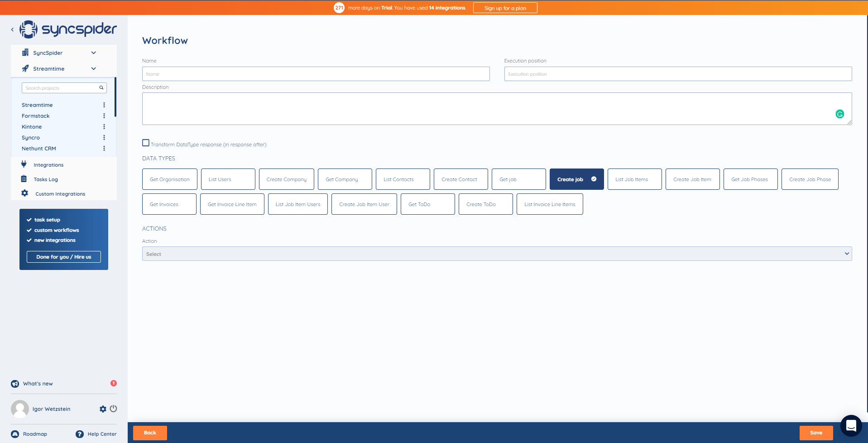This screenshot has height=443, width=868.
Task: Expand the Streamtime project dropdown chevron
Action: pyautogui.click(x=94, y=68)
